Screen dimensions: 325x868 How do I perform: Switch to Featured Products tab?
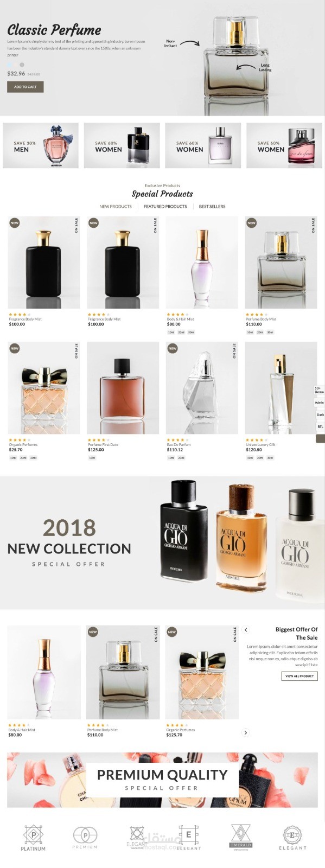tap(165, 206)
